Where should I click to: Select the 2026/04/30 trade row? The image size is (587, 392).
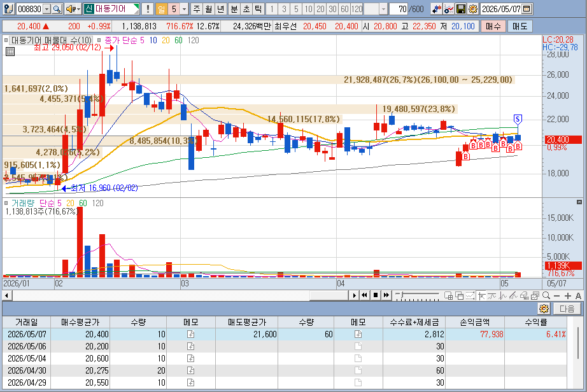point(285,370)
